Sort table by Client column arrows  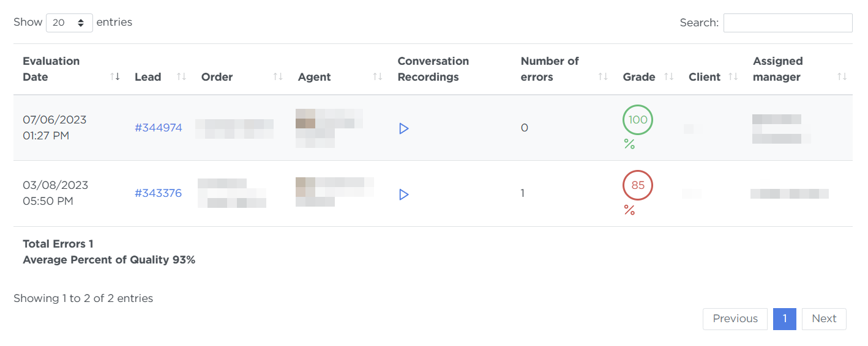pyautogui.click(x=733, y=76)
